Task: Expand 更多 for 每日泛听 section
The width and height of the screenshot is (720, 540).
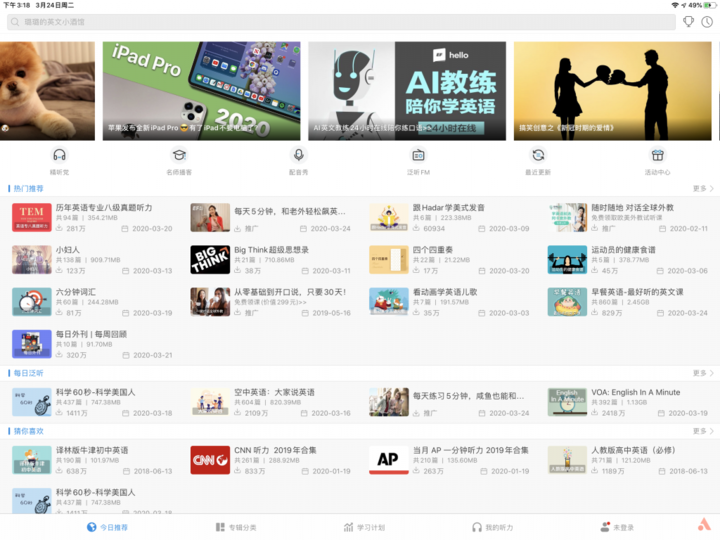Action: (703, 373)
